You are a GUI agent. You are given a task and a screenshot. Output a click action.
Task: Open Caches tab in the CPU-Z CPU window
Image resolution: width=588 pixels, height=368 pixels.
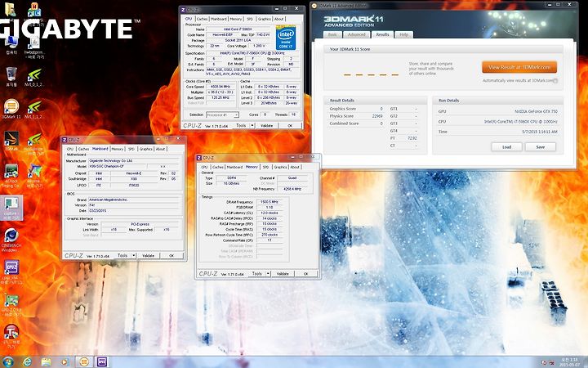coord(202,19)
